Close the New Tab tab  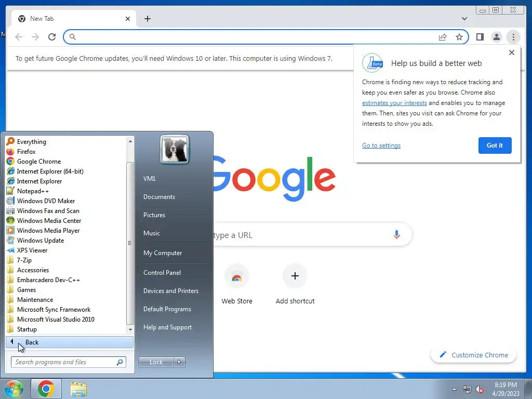pyautogui.click(x=128, y=19)
